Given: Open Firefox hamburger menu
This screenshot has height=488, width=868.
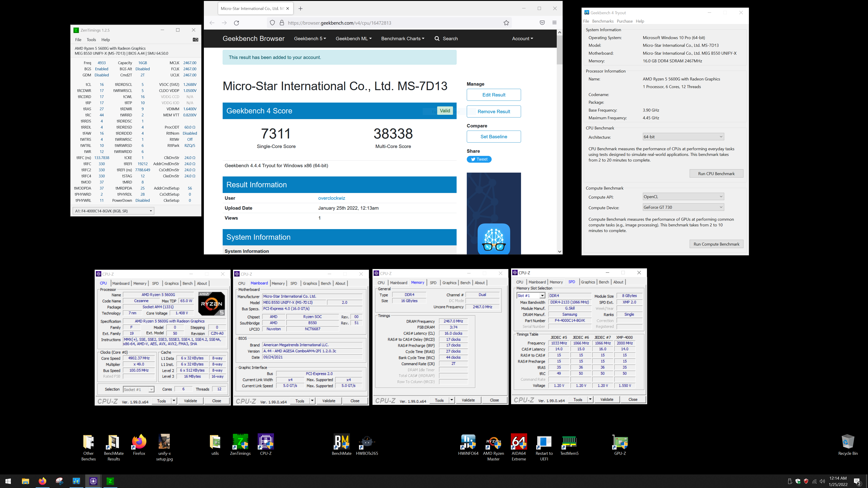Looking at the screenshot, I should (554, 23).
